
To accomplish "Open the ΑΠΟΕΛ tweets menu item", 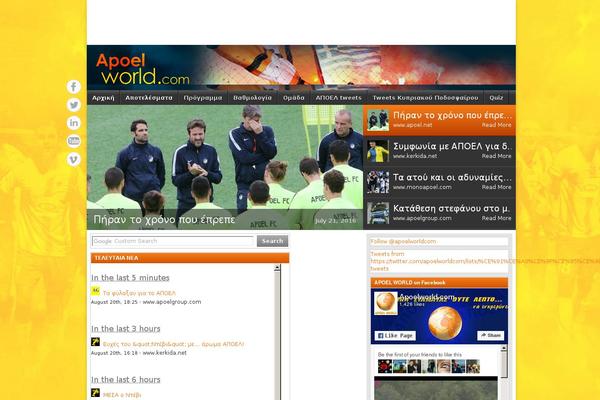I will [x=339, y=98].
